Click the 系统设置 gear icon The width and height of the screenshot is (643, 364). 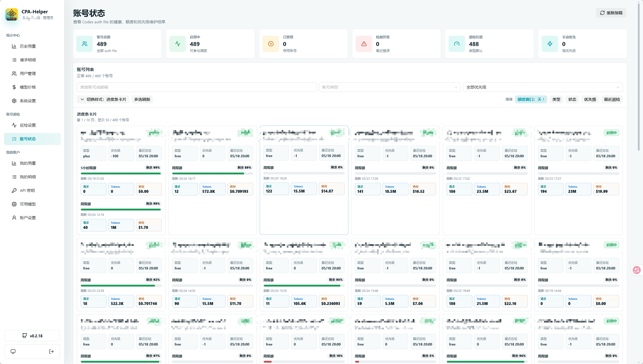14,101
